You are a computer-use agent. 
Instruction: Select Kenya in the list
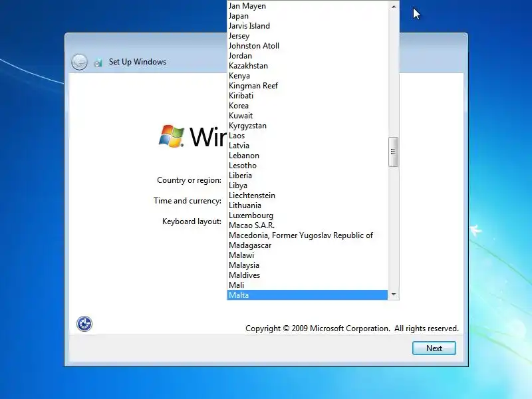pyautogui.click(x=307, y=76)
